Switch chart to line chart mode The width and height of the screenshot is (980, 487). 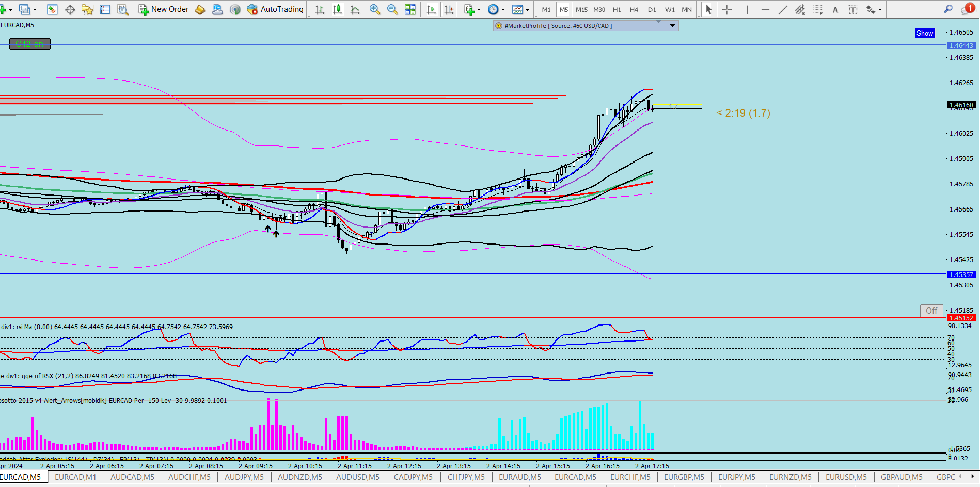point(355,9)
